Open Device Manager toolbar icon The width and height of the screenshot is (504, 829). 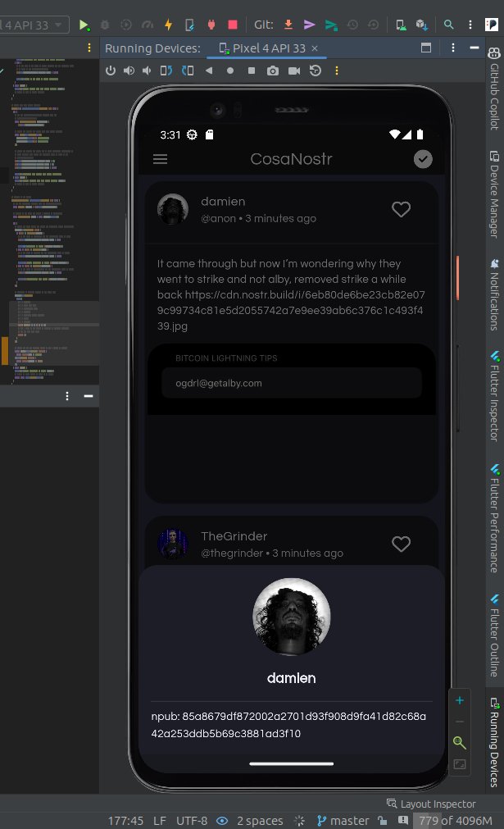(401, 25)
